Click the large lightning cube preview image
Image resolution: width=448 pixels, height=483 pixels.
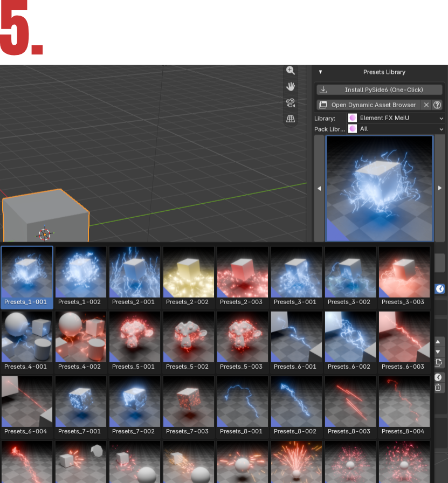[380, 188]
